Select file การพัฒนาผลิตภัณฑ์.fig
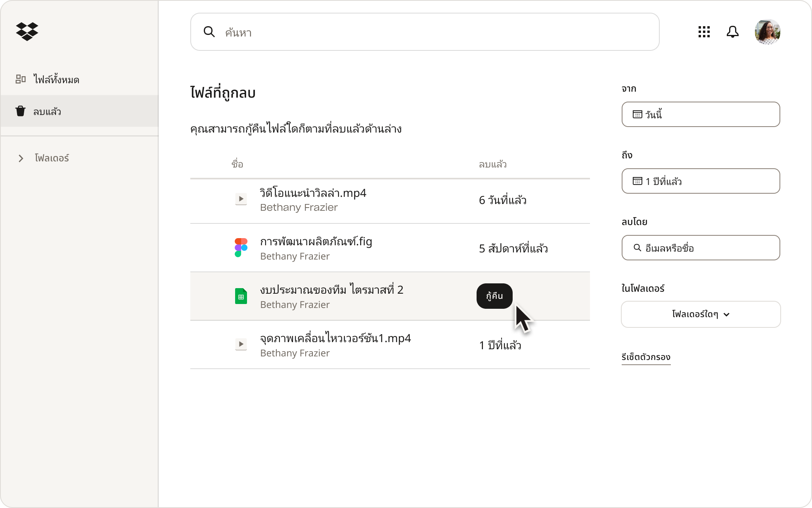The width and height of the screenshot is (812, 508). (316, 241)
